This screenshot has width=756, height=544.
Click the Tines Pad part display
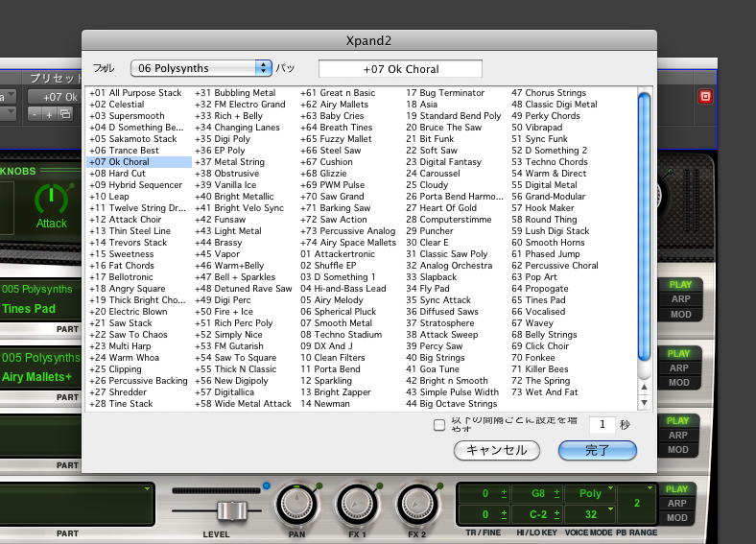pos(40,299)
